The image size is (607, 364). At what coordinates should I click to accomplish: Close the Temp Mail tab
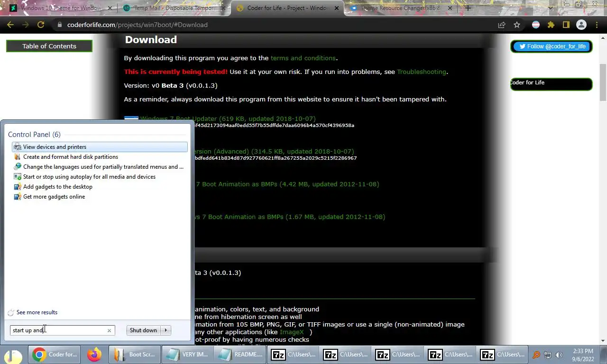click(223, 8)
